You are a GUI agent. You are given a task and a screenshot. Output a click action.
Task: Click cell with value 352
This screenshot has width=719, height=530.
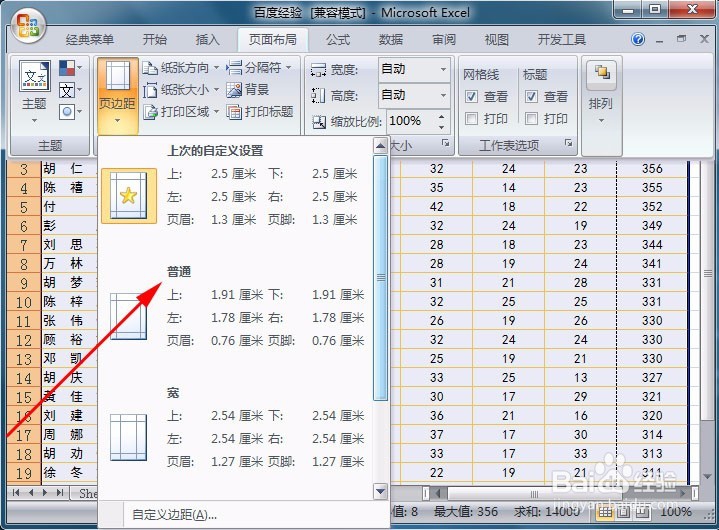coord(652,207)
